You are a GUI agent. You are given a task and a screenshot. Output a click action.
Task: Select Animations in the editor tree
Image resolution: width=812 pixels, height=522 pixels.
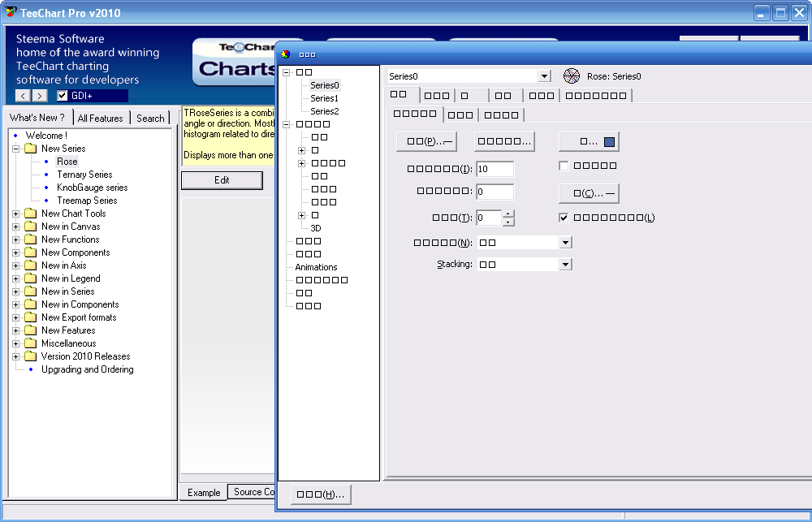point(316,267)
